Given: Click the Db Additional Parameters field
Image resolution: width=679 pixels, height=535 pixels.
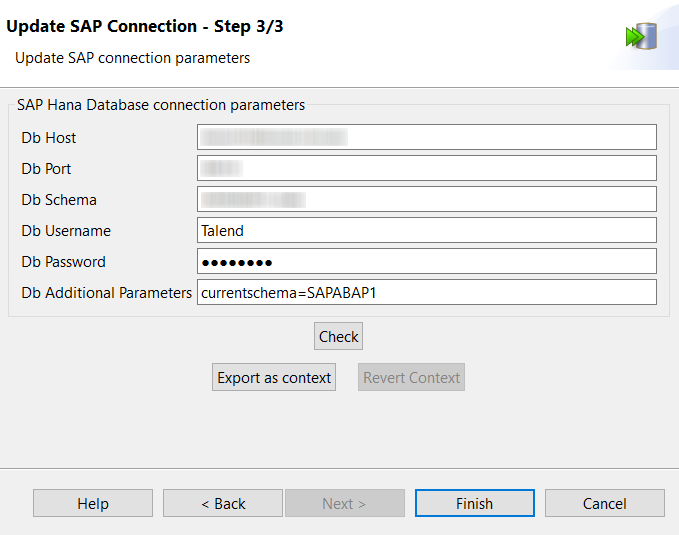Looking at the screenshot, I should point(426,292).
